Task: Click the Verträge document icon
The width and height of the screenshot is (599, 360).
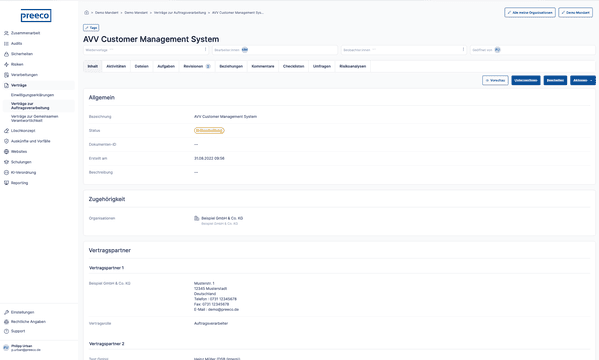Action: 6,85
